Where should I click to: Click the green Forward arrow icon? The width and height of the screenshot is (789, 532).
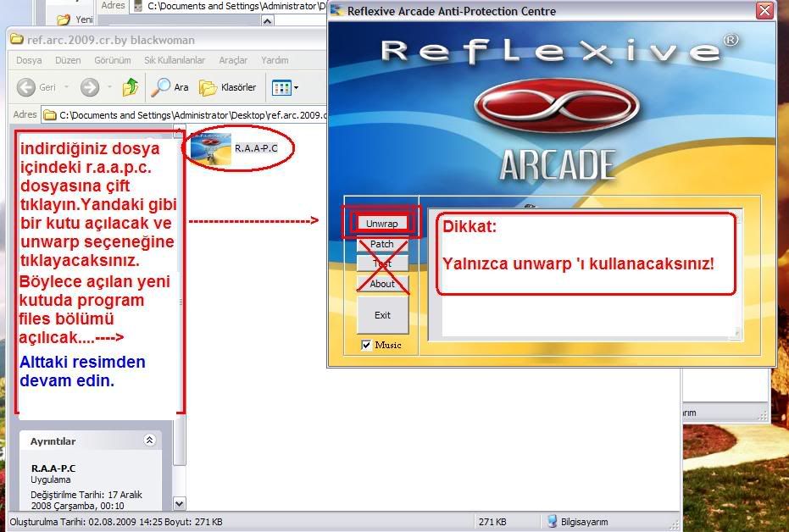(x=90, y=87)
